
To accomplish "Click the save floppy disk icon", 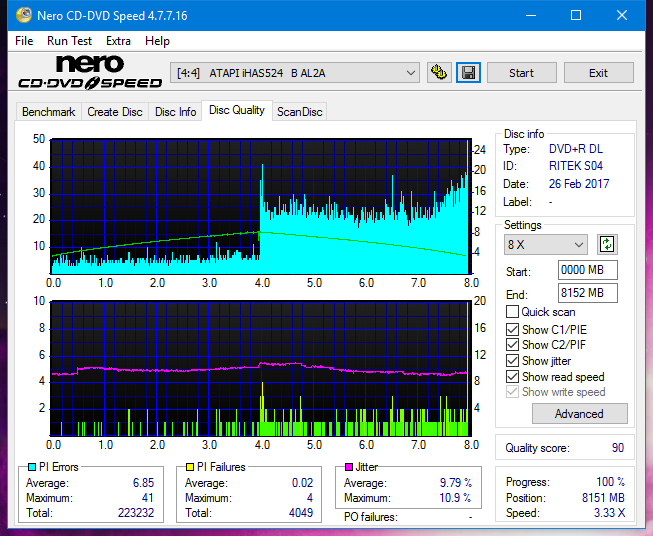I will click(x=468, y=73).
